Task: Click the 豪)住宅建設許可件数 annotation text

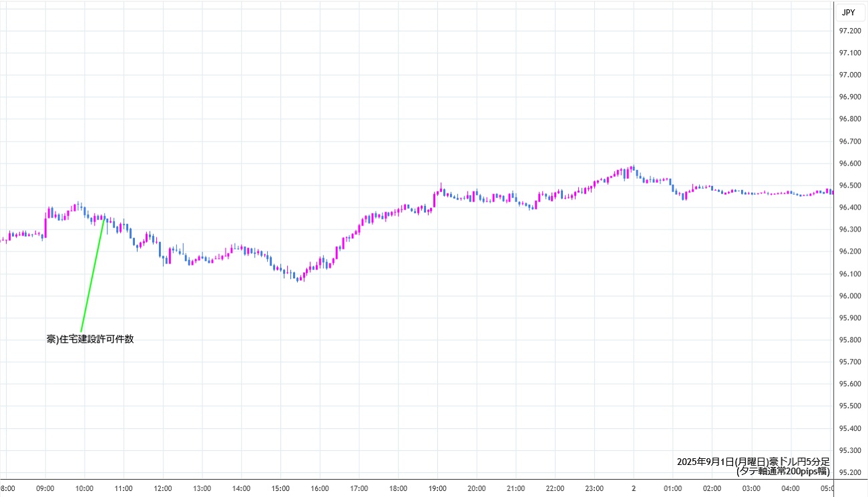Action: 90,339
